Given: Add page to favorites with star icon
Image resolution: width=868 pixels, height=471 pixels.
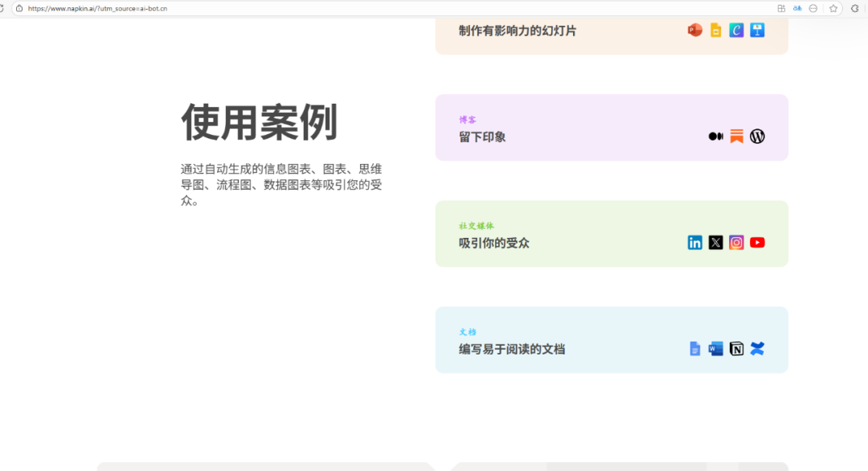Looking at the screenshot, I should tap(833, 8).
